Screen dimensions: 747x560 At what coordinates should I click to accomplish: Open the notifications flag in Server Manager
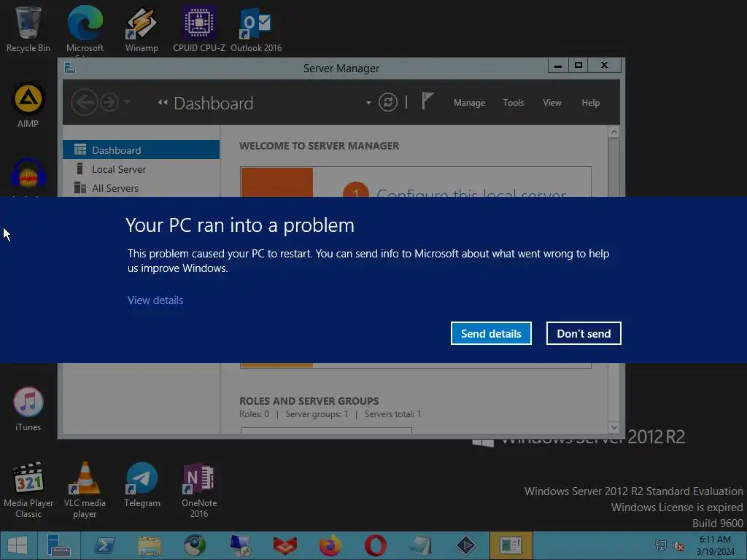coord(427,101)
